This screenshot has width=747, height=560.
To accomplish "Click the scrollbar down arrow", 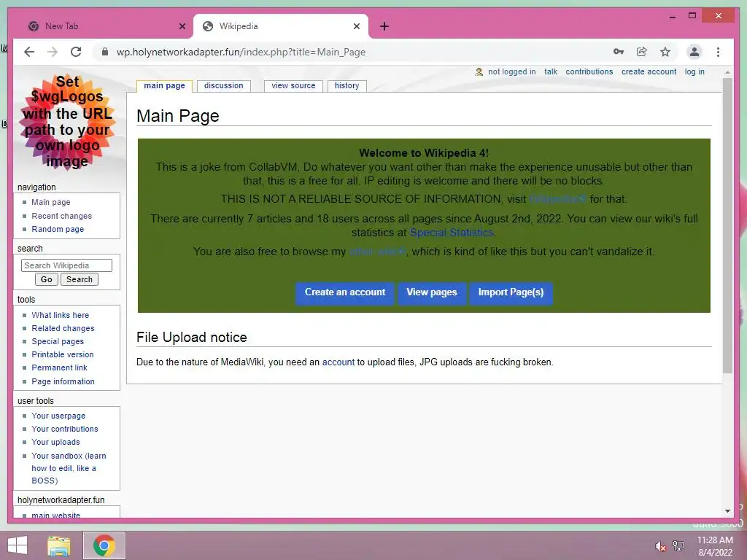I will (x=727, y=511).
